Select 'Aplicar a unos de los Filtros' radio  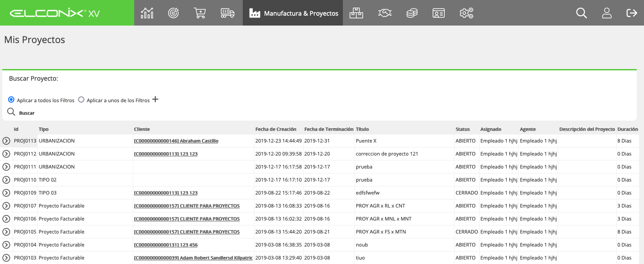click(81, 100)
